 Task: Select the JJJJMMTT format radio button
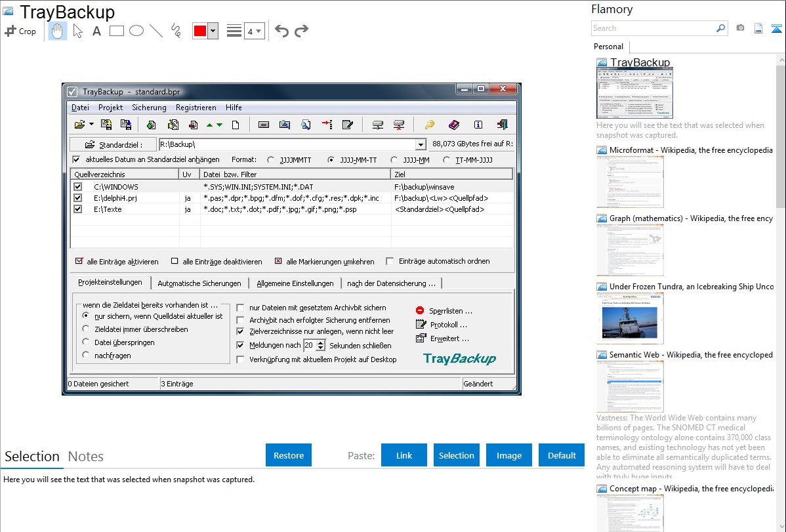click(271, 160)
